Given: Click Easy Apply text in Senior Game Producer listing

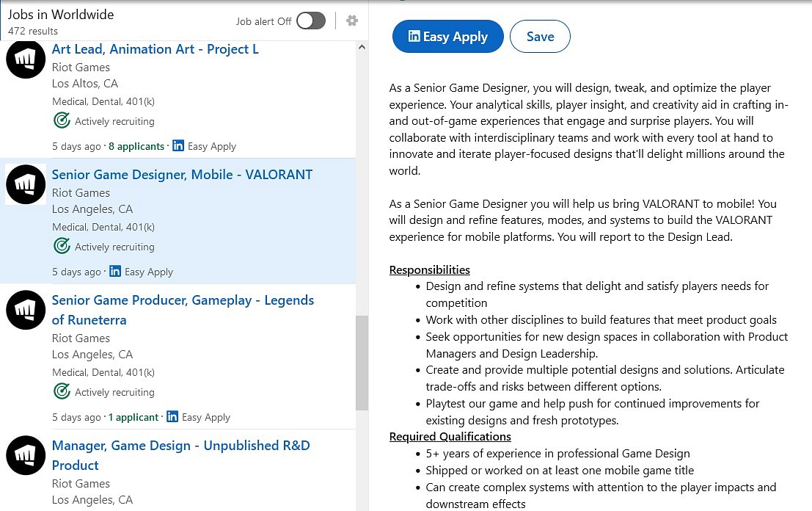Looking at the screenshot, I should (x=205, y=417).
